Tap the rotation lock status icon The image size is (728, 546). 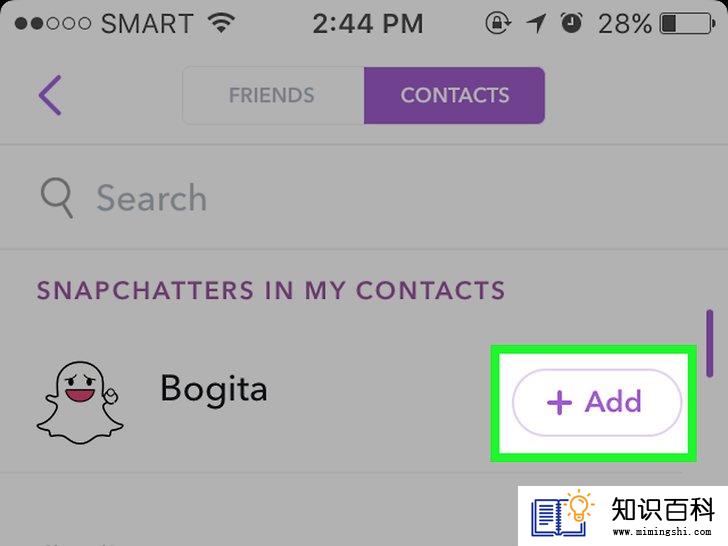(498, 23)
